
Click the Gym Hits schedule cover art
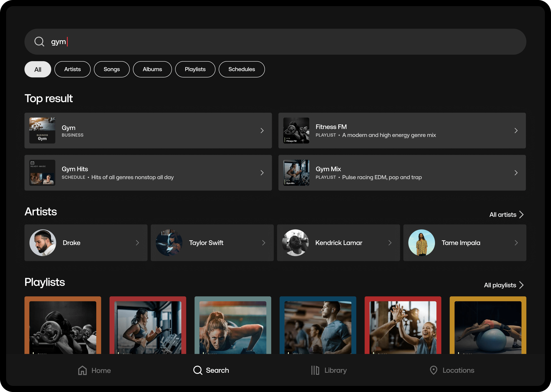point(42,173)
